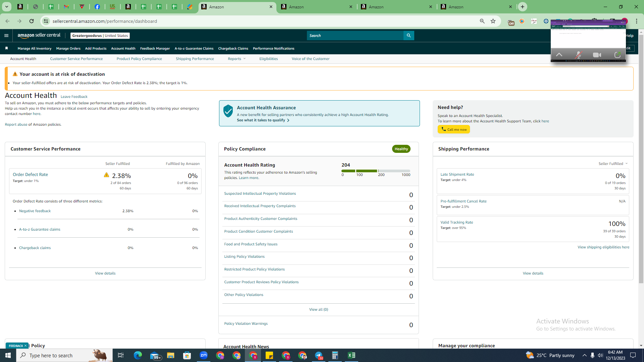Click the Account Health Assurance shield icon

(x=228, y=111)
